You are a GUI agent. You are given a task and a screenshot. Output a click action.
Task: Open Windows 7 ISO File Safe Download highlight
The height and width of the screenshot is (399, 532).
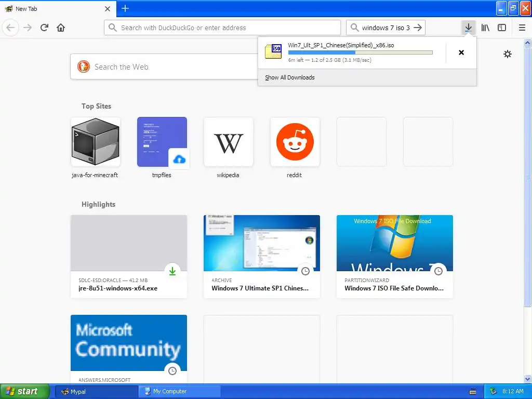pyautogui.click(x=395, y=257)
